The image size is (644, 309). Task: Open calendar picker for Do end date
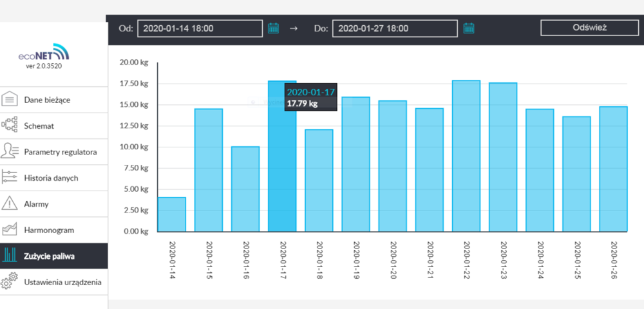tap(469, 28)
